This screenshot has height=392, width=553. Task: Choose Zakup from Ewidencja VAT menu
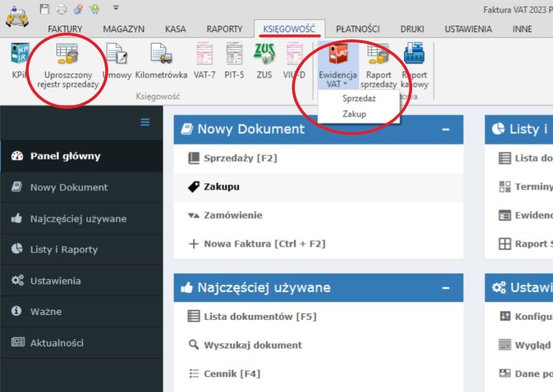coord(354,114)
